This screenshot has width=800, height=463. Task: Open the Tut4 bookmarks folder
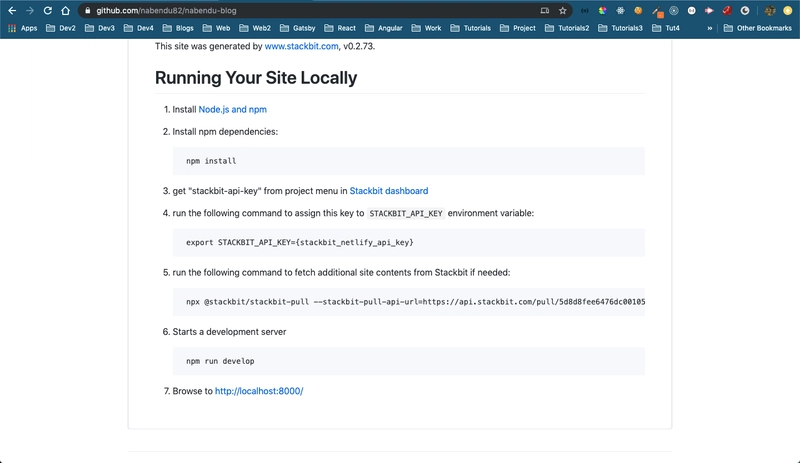tap(666, 28)
